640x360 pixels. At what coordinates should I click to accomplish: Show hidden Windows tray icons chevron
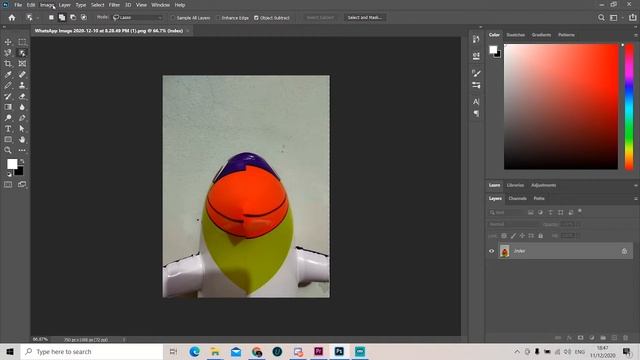click(x=517, y=351)
